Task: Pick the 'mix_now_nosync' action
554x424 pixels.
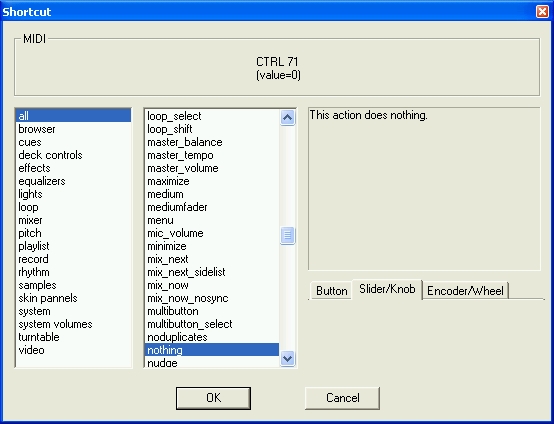Action: coord(188,298)
